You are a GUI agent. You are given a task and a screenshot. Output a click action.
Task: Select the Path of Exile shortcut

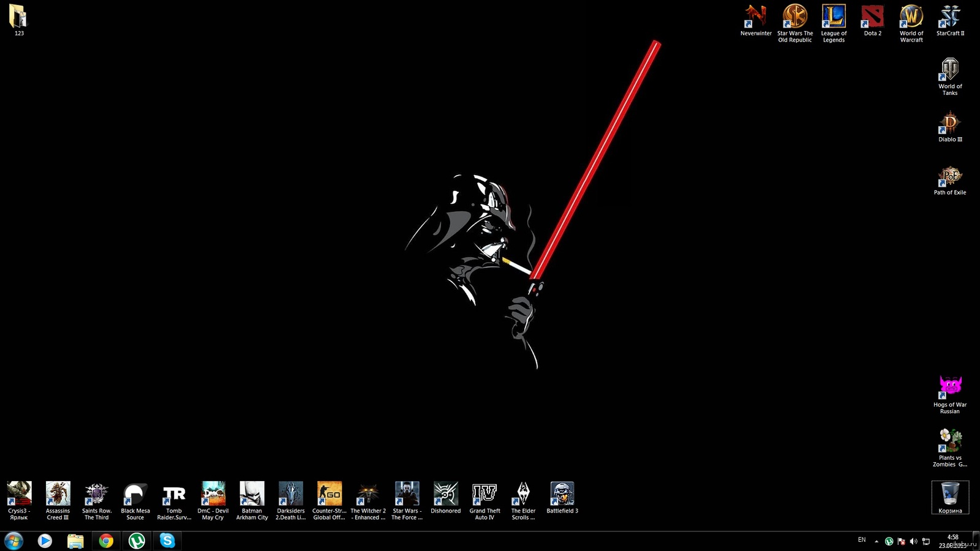coord(950,177)
